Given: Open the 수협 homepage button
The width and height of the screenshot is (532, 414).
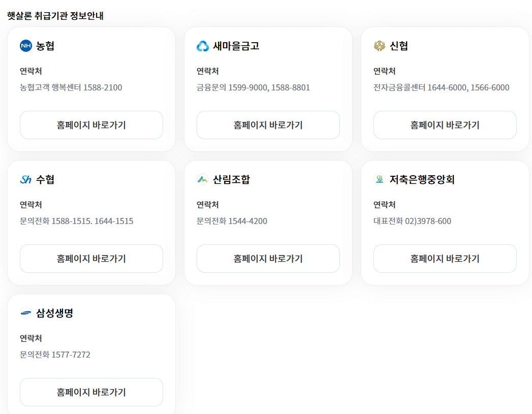Looking at the screenshot, I should (x=91, y=259).
